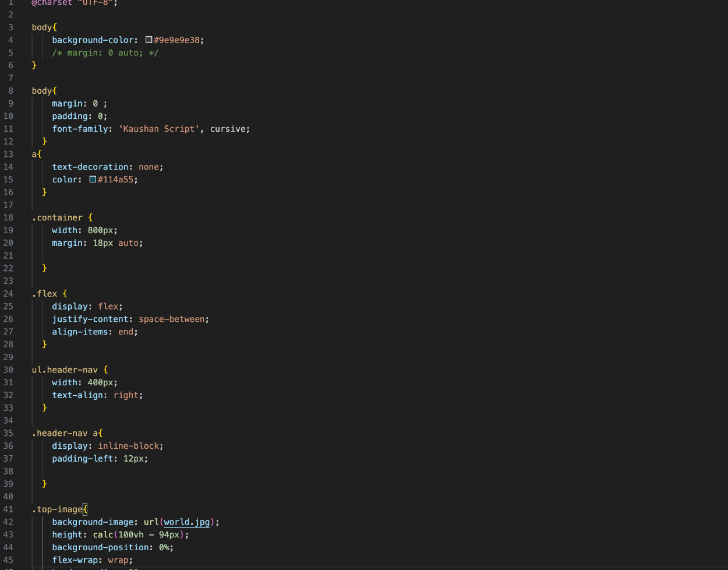Image resolution: width=728 pixels, height=570 pixels.
Task: Click the background-position property name
Action: [x=103, y=547]
